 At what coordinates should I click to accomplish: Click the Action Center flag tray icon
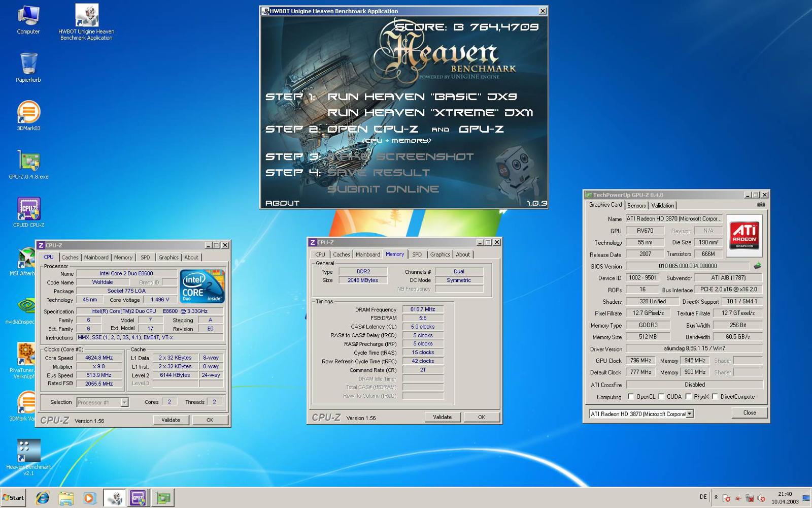point(726,498)
